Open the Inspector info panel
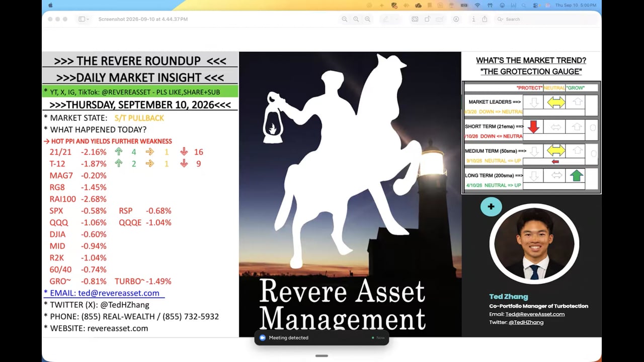This screenshot has height=362, width=644. 473,19
